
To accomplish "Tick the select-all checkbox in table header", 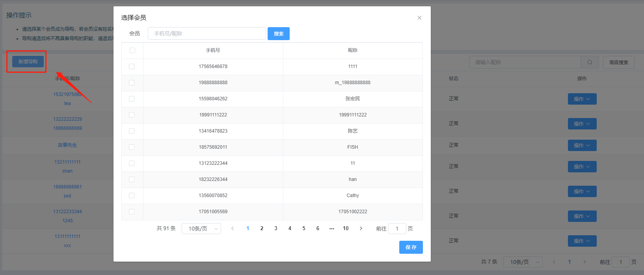I will (x=132, y=50).
